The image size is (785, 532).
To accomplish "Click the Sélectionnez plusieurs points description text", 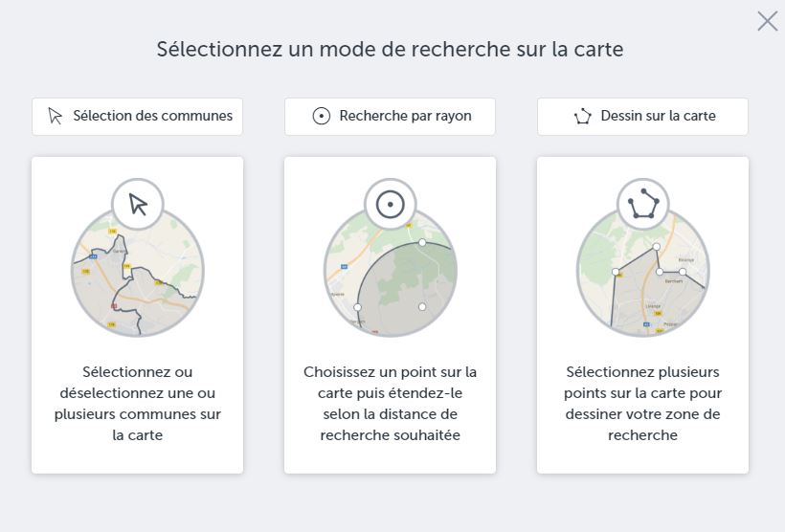I will pyautogui.click(x=642, y=404).
